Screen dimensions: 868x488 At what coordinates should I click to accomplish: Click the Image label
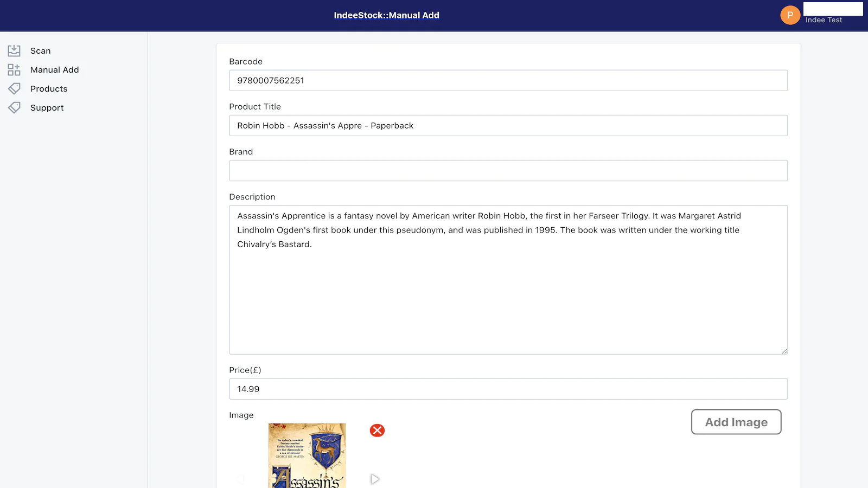pyautogui.click(x=241, y=415)
